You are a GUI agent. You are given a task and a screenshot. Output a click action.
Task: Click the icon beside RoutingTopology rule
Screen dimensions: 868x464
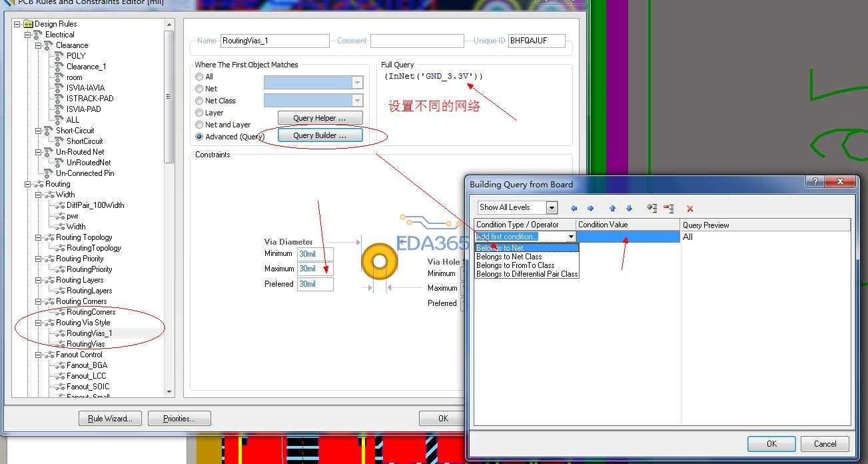click(x=59, y=248)
